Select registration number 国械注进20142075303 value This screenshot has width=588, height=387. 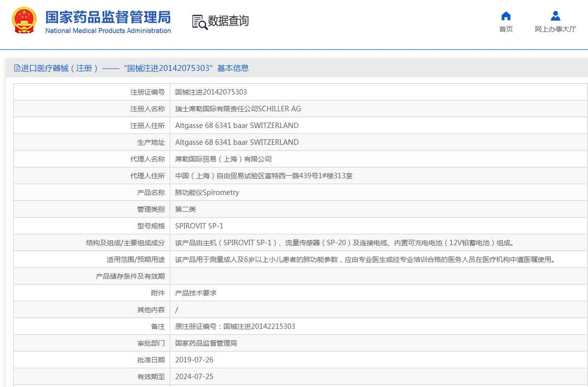click(211, 92)
